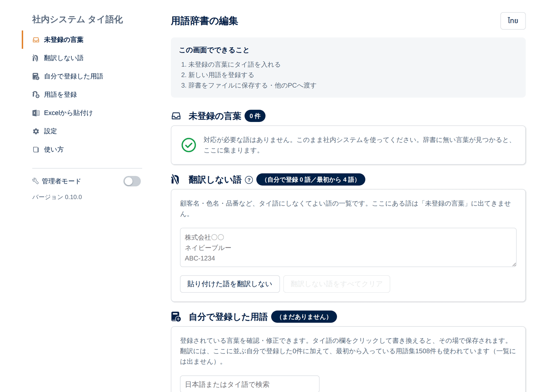Click the icon in 翻訳しない語 section heading
558x392 pixels.
point(175,179)
